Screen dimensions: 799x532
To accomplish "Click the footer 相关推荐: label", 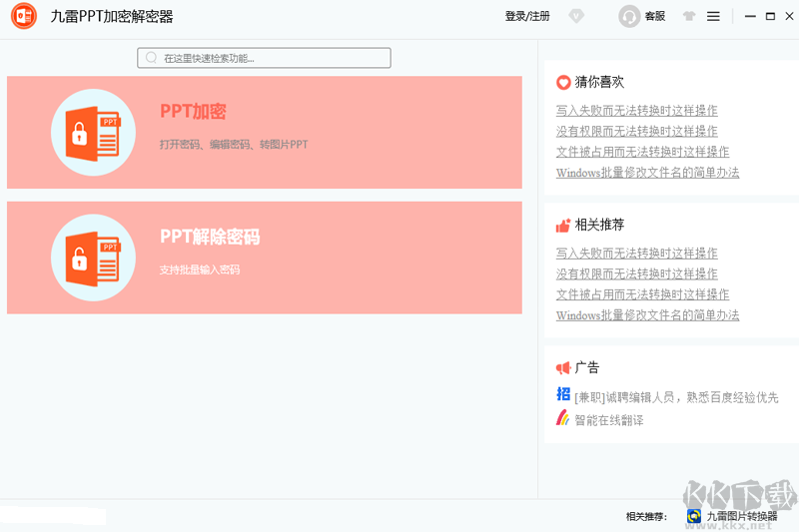I will pos(646,517).
